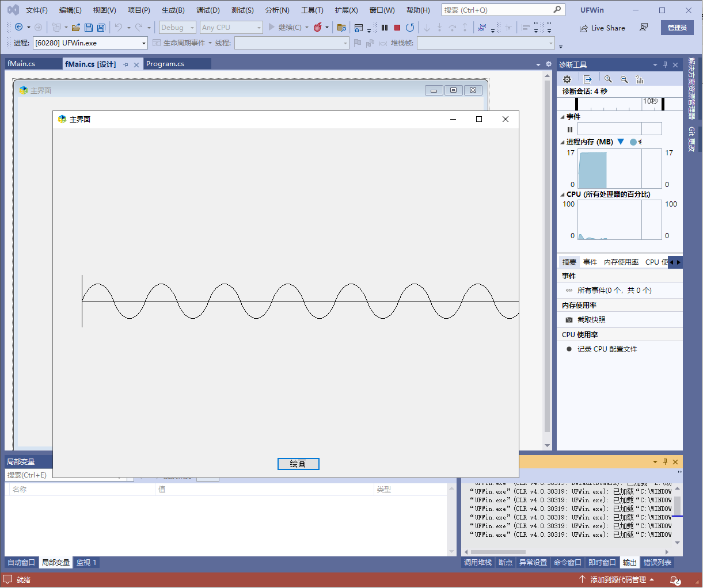Click the search box (Ctrl+Q)
The height and width of the screenshot is (588, 703).
503,10
